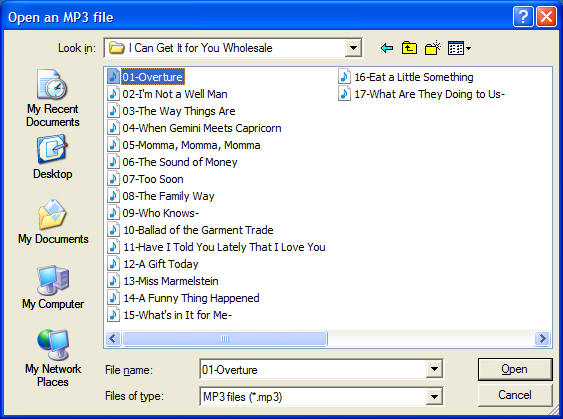Click the Cancel button
This screenshot has width=563, height=419.
[x=515, y=395]
